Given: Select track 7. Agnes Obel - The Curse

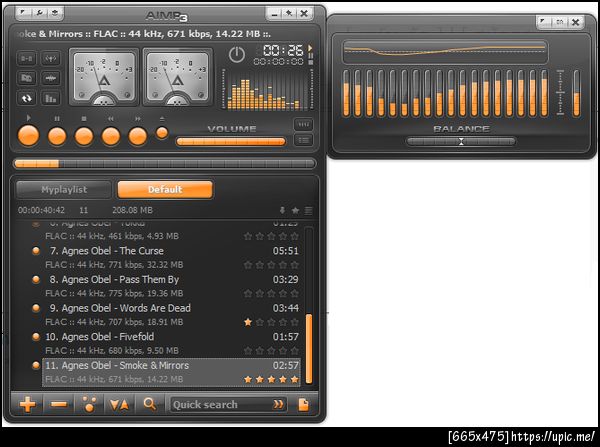Looking at the screenshot, I should point(171,258).
